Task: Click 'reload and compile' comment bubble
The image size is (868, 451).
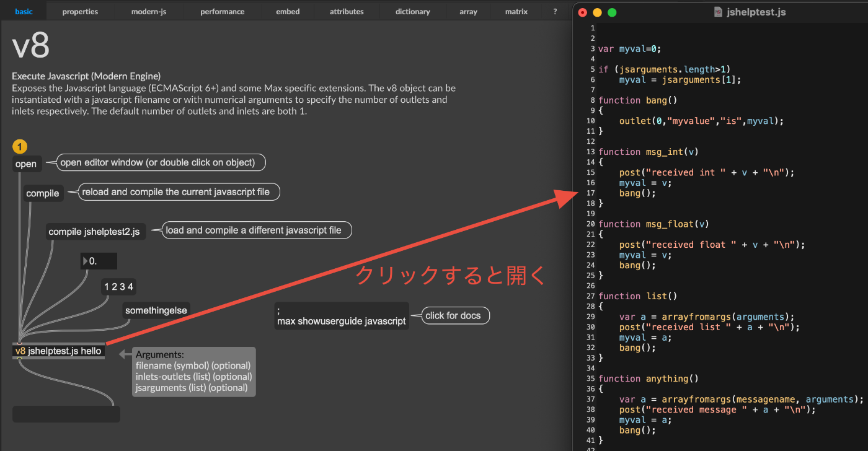Action: coord(178,192)
